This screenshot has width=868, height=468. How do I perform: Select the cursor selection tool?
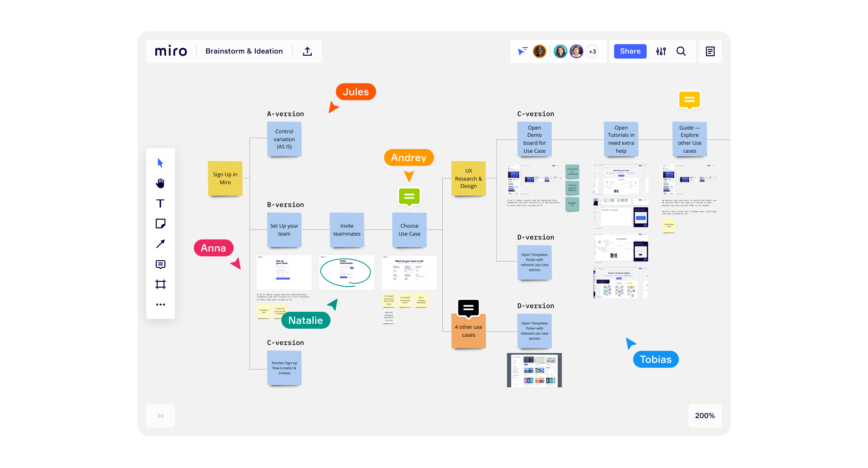tap(160, 163)
